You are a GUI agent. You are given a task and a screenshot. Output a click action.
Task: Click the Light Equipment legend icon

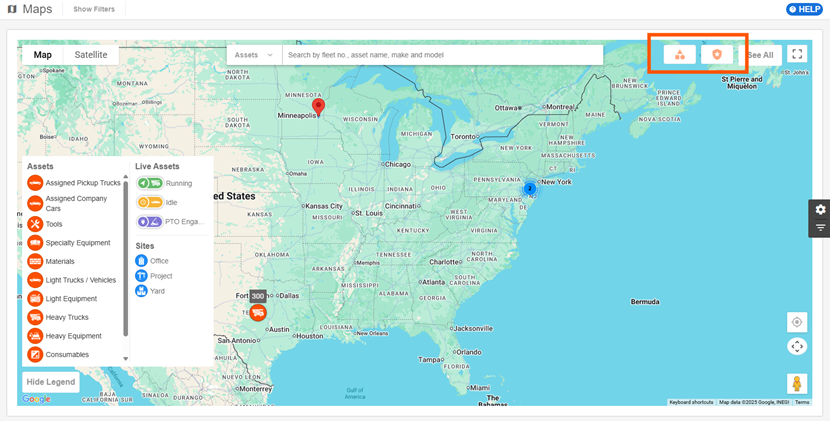coord(35,299)
